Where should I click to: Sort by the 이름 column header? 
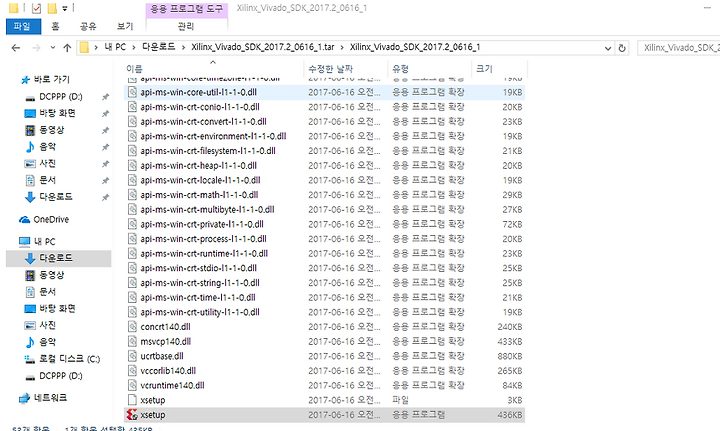[x=135, y=69]
